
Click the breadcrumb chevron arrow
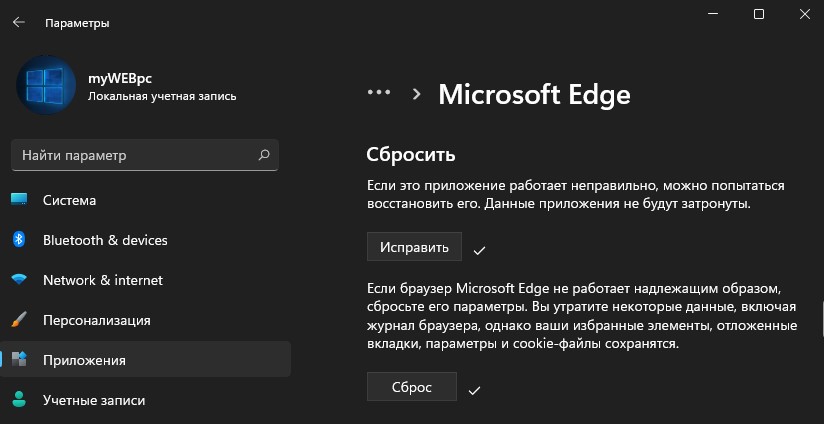click(417, 94)
